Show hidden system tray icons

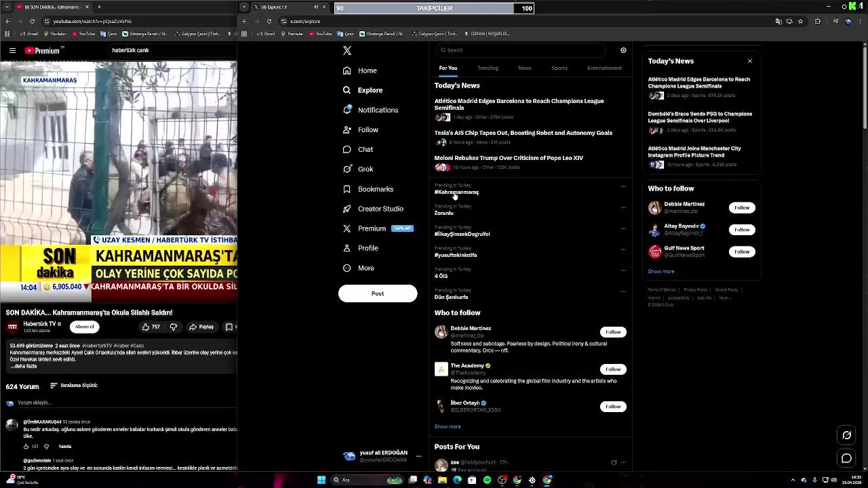793,480
